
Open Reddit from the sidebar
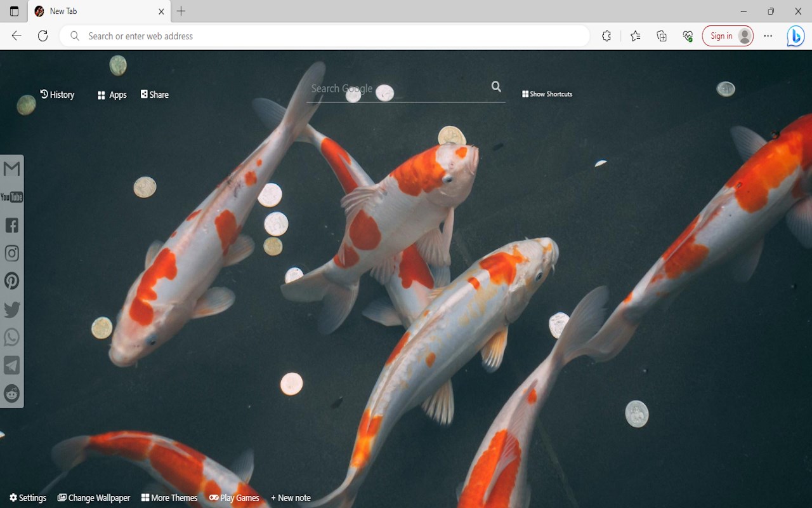(11, 394)
